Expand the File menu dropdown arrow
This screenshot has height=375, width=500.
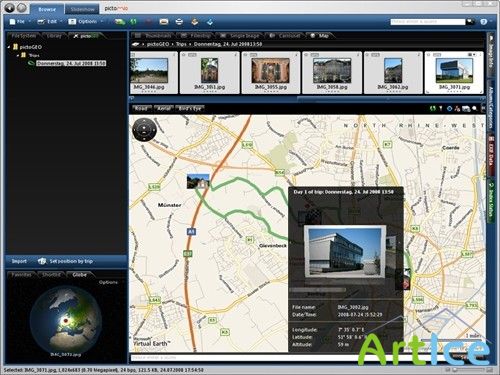click(x=30, y=22)
